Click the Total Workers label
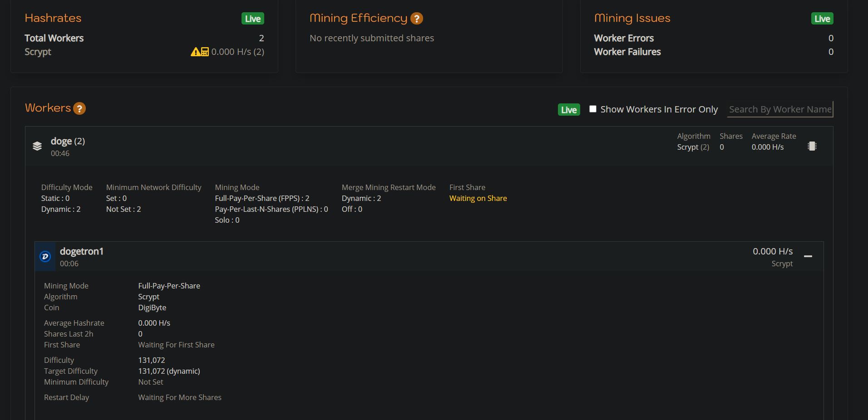This screenshot has width=868, height=420. pos(54,38)
